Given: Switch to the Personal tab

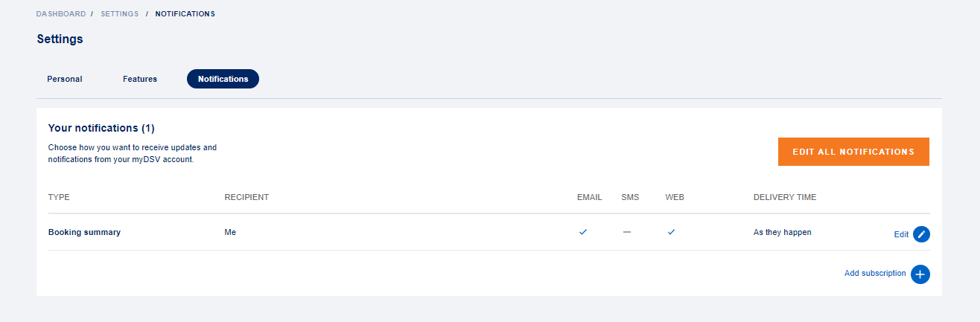Looking at the screenshot, I should 65,79.
